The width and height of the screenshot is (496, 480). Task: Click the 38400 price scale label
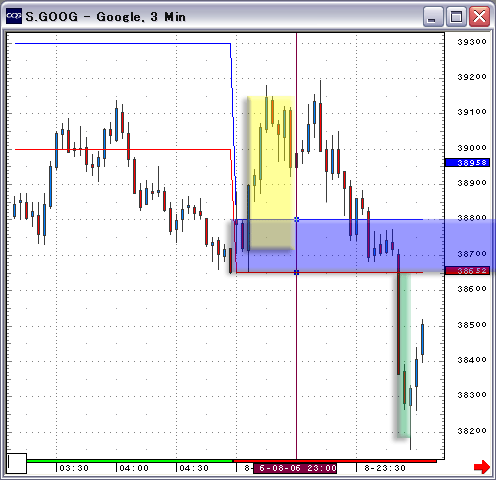point(472,360)
